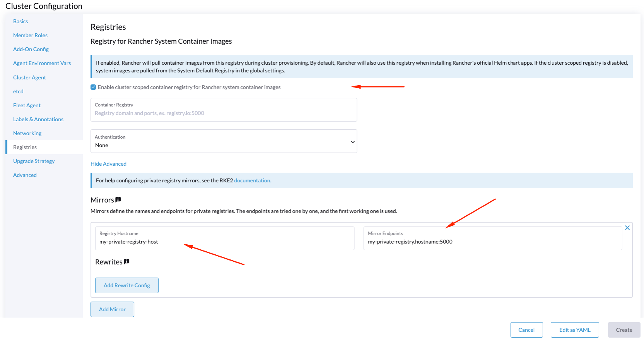Open the Authentication dropdown

coord(224,141)
